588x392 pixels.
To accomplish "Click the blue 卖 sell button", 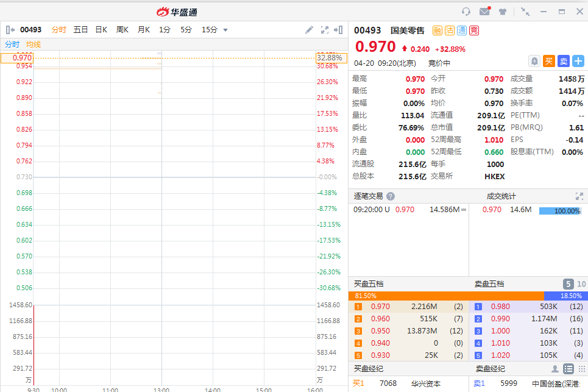I will coord(564,61).
